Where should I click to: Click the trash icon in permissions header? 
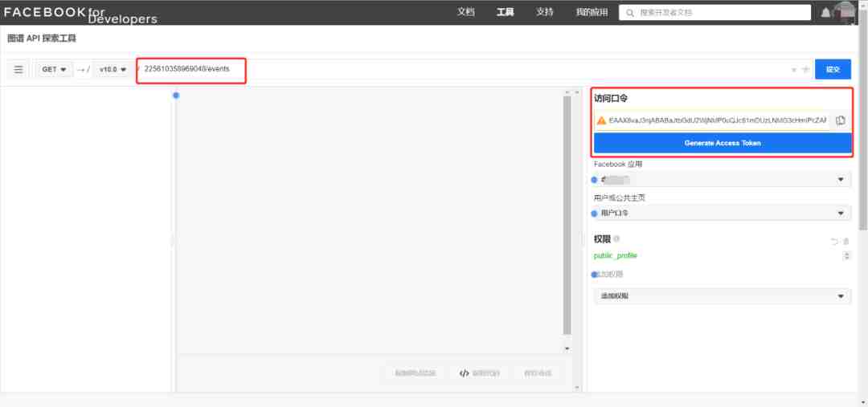pos(845,241)
